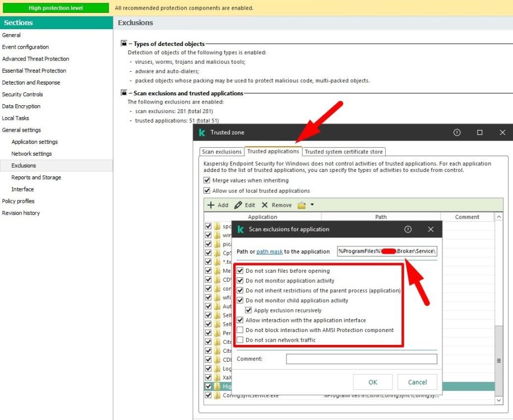The image size is (513, 420).
Task: Toggle Merge values when inheriting checkbox
Action: pos(206,180)
